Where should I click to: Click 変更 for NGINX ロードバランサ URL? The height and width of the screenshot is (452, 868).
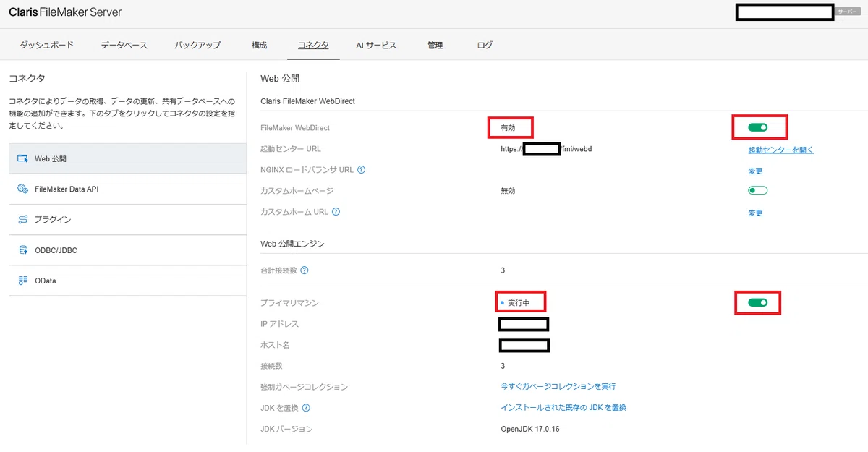coord(755,171)
